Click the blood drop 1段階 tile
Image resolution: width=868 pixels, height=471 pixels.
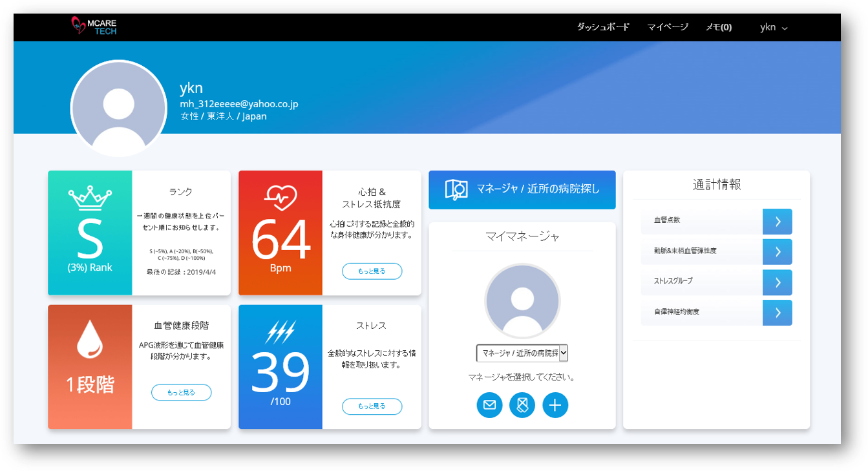(x=90, y=367)
